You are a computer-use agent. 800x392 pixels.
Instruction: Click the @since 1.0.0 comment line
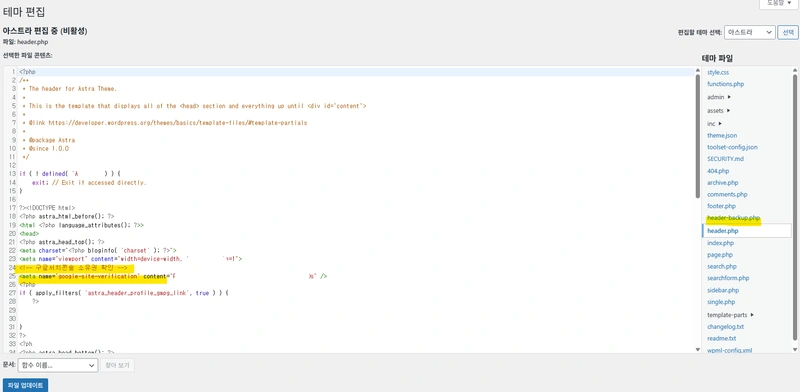click(45, 149)
